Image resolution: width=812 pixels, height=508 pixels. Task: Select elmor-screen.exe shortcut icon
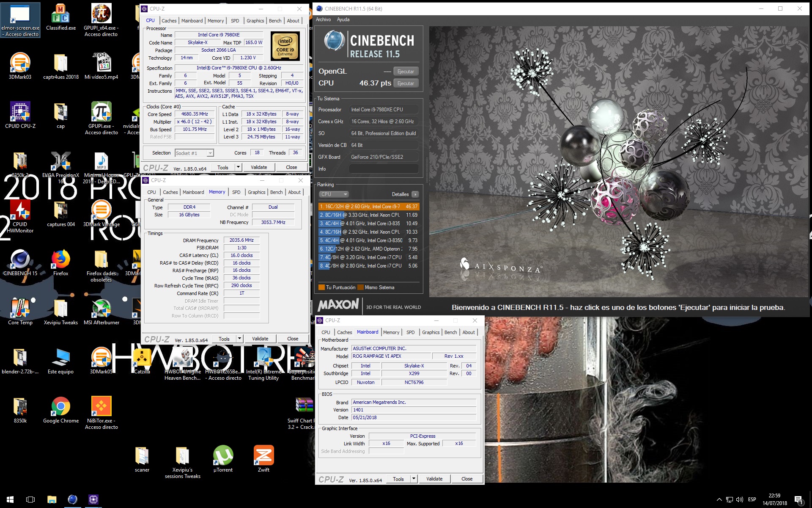pyautogui.click(x=20, y=20)
